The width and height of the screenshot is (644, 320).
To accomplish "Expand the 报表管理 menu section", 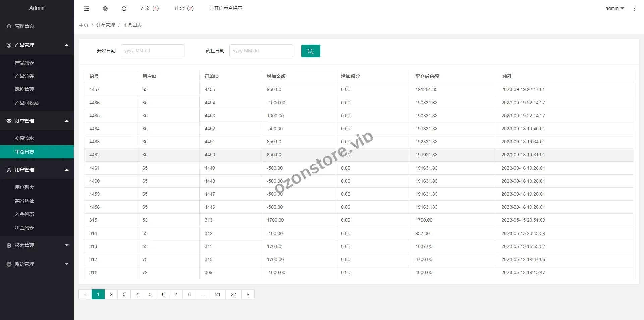I will [x=37, y=245].
